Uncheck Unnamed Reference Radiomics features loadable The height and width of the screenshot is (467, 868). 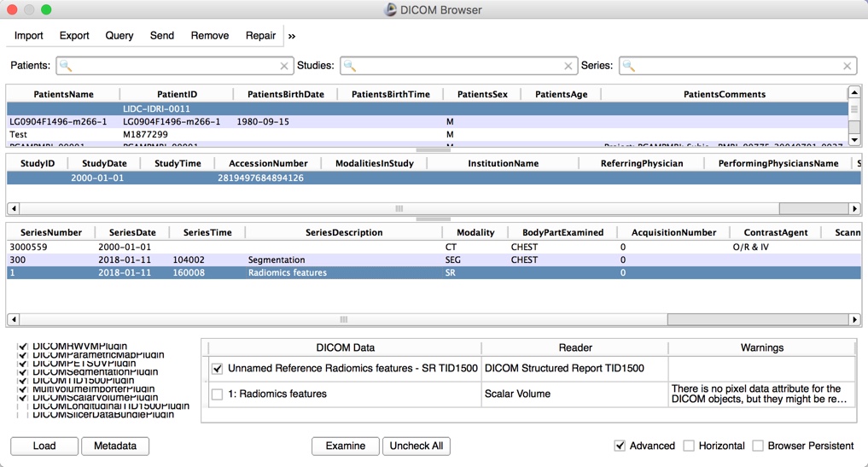coord(217,369)
